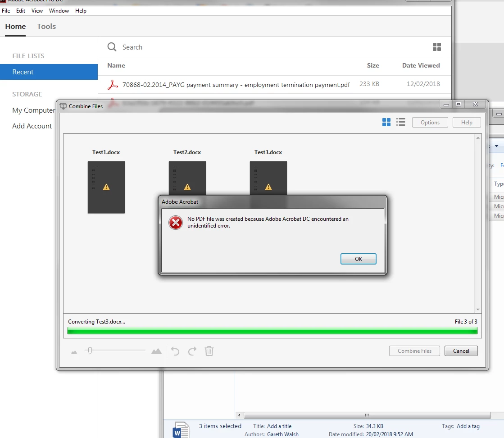Select the Test1.docx thumbnail
504x438 pixels.
(106, 187)
